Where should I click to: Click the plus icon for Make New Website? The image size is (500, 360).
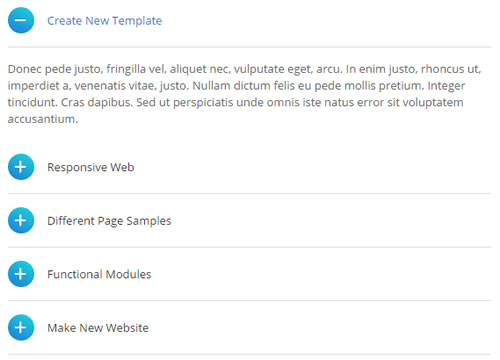click(21, 328)
